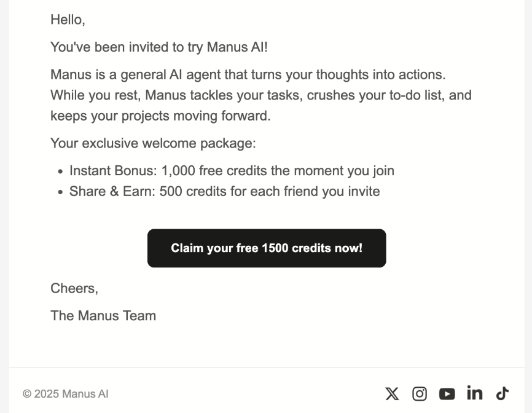The width and height of the screenshot is (532, 413).
Task: Click the © 2025 Manus AI copyright text
Action: (x=66, y=393)
